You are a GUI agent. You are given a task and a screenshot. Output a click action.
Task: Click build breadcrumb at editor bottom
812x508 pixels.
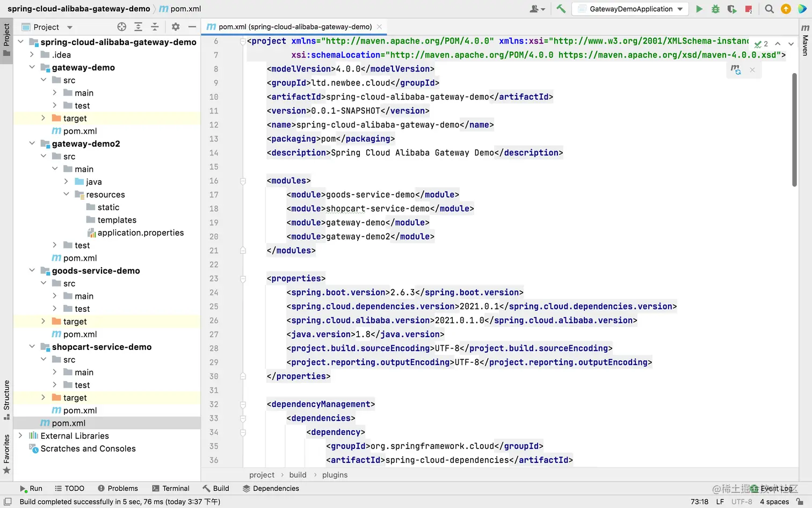point(298,475)
